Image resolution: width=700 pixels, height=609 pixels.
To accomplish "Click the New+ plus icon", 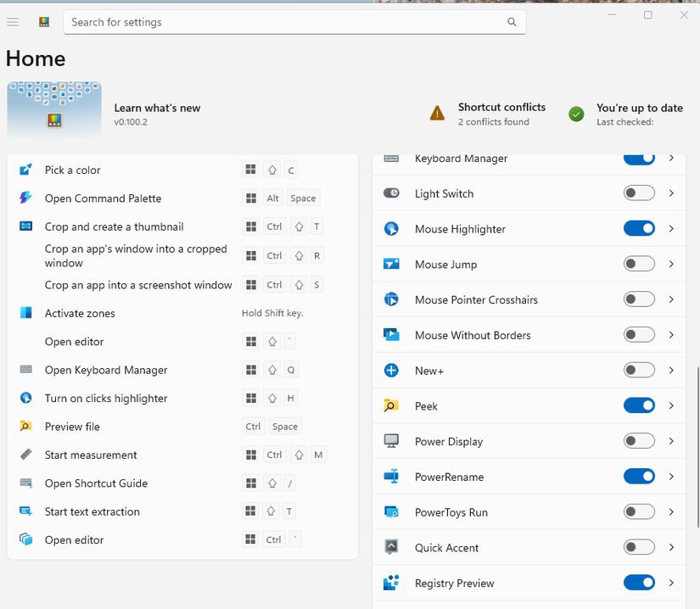I will (x=391, y=370).
